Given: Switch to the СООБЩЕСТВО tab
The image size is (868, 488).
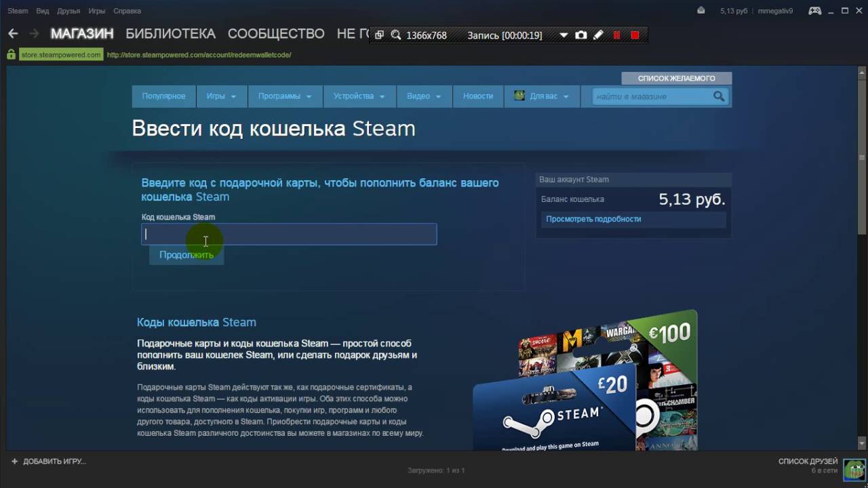Looking at the screenshot, I should 276,34.
